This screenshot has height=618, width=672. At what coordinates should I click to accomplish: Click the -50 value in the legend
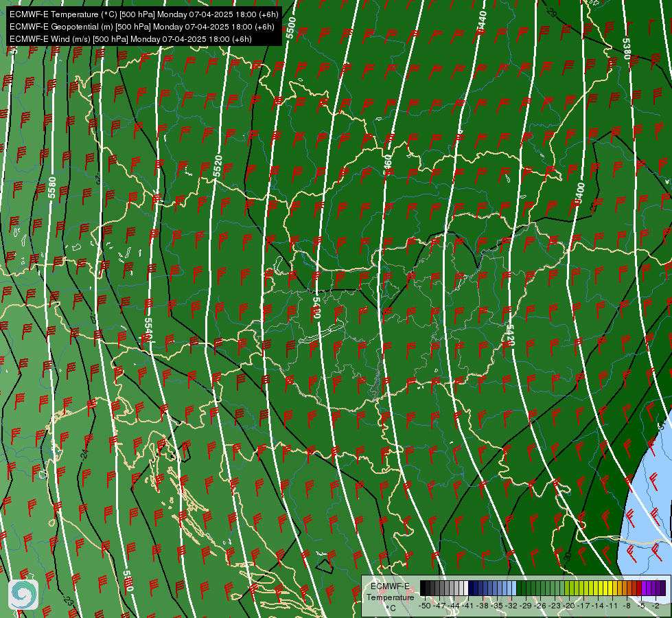click(424, 606)
